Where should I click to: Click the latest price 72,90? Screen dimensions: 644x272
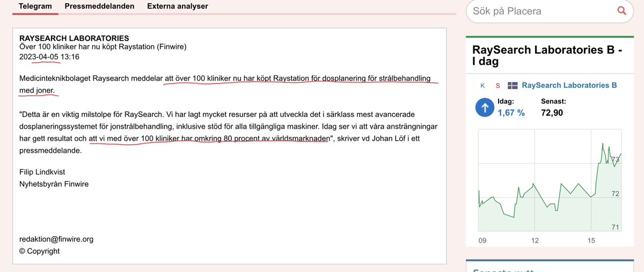(x=552, y=113)
